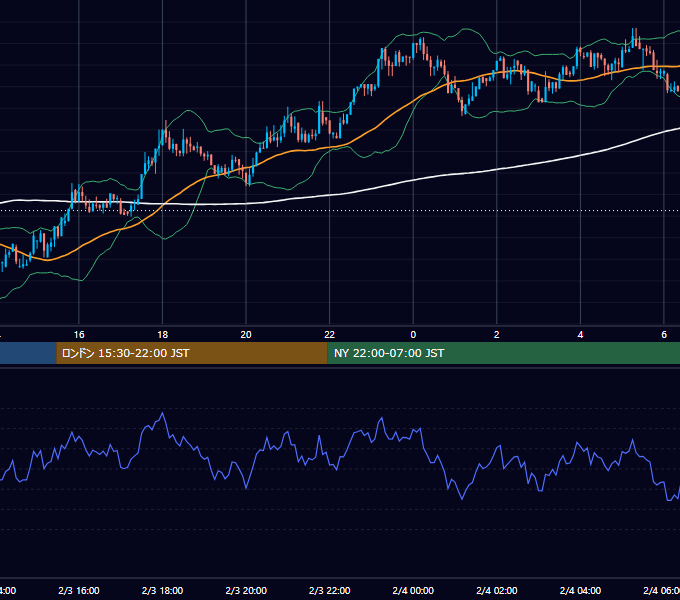The image size is (680, 600).
Task: Click the 2/4 00:00 label on oscillator axis
Action: pos(413,590)
